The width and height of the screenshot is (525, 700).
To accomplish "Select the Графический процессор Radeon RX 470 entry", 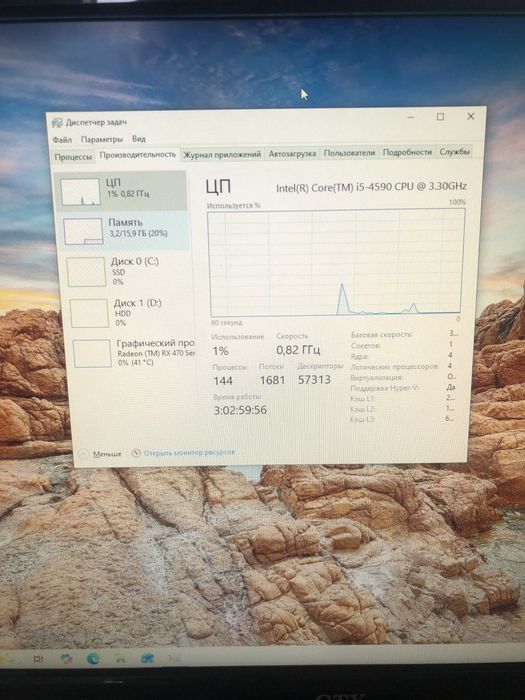I will click(133, 353).
